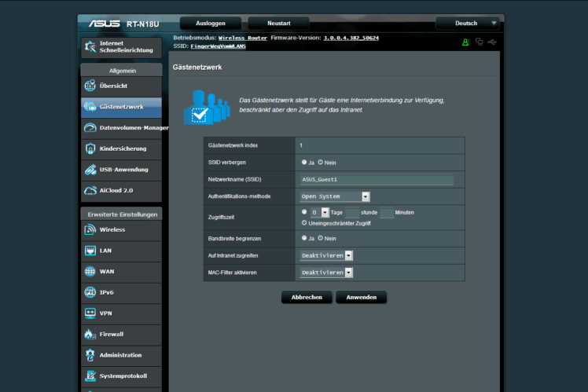The width and height of the screenshot is (588, 392).
Task: Click the USB-Anwendung icon
Action: [x=90, y=170]
